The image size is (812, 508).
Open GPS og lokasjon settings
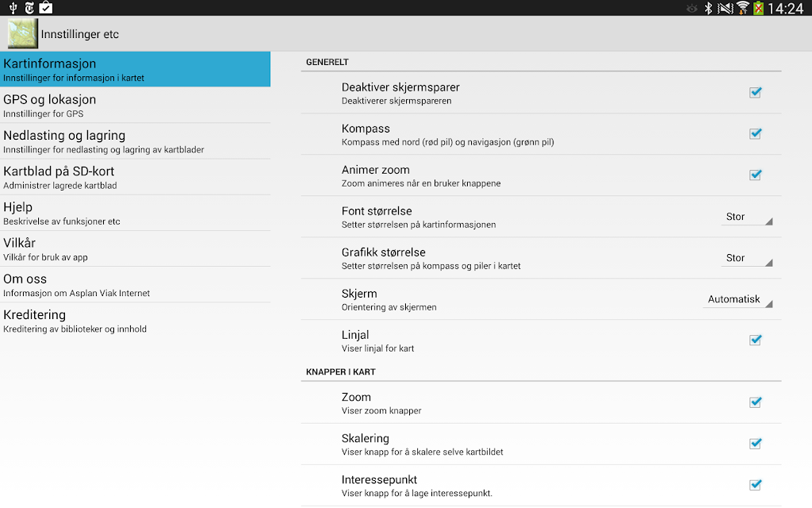point(135,106)
